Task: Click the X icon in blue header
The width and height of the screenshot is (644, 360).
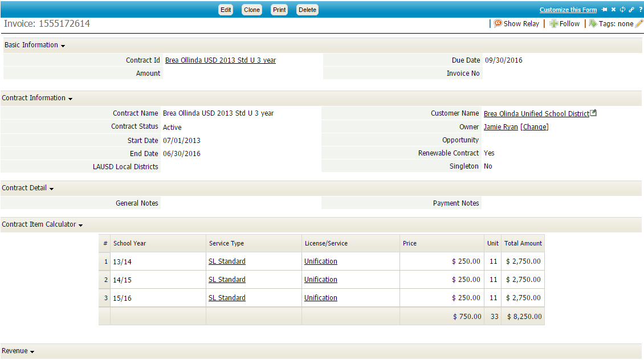Action: [613, 10]
